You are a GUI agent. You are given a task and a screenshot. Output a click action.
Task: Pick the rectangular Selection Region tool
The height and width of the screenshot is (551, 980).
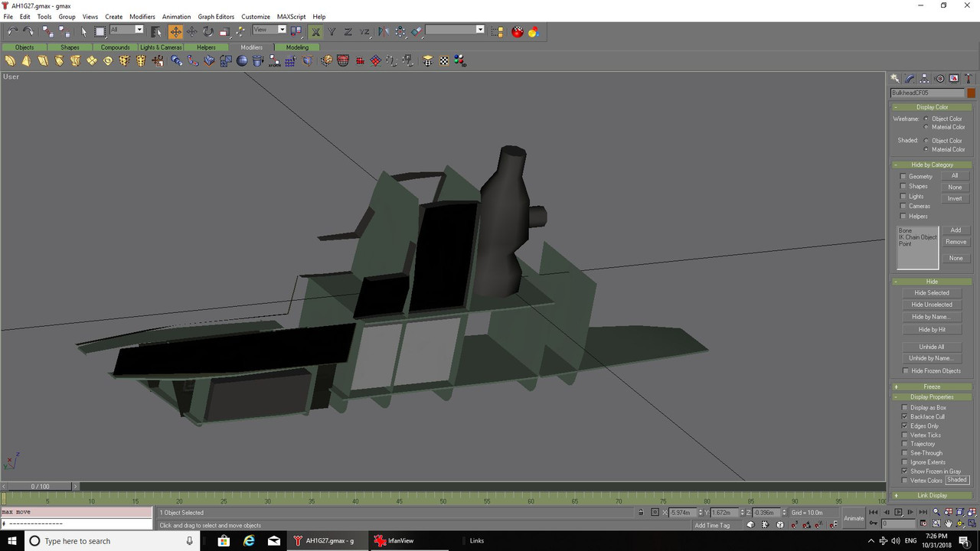[x=100, y=31]
